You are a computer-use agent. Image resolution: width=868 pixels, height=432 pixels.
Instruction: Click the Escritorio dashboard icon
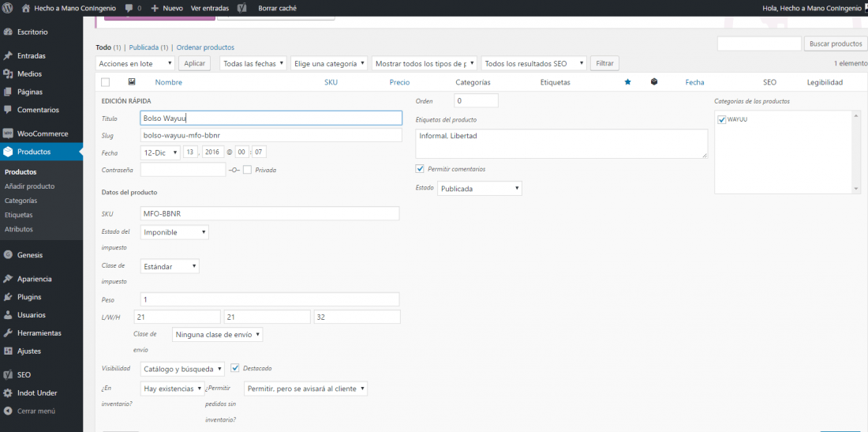click(8, 32)
